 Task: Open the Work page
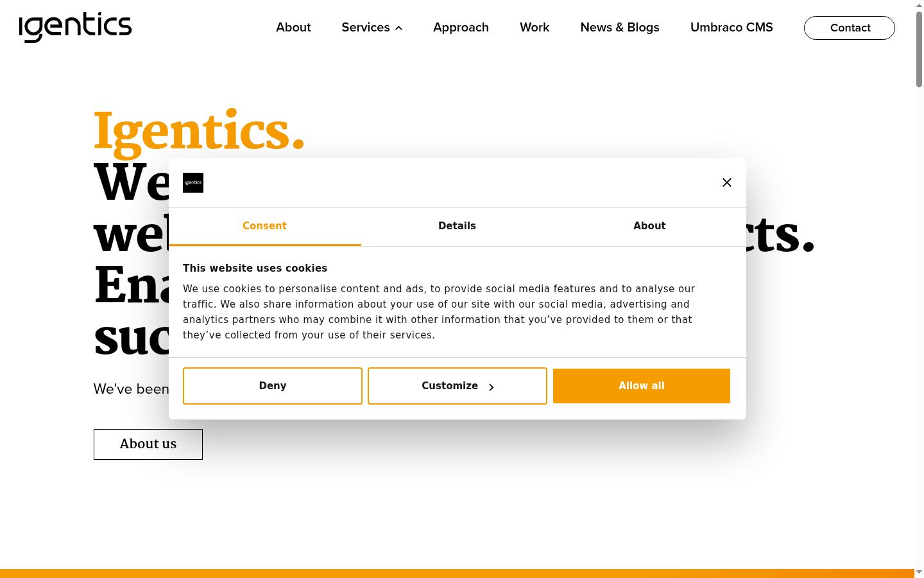pyautogui.click(x=535, y=28)
